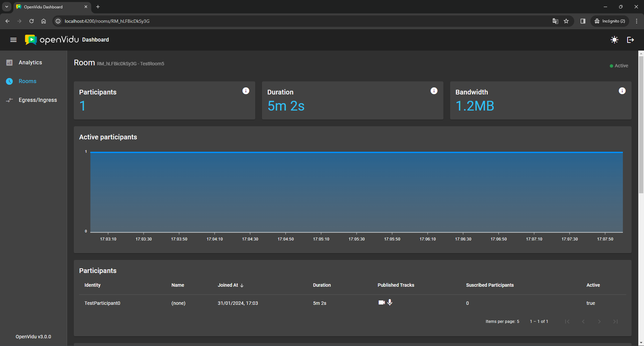This screenshot has width=644, height=346.
Task: Open the browser tab search dropdown
Action: coord(7,7)
